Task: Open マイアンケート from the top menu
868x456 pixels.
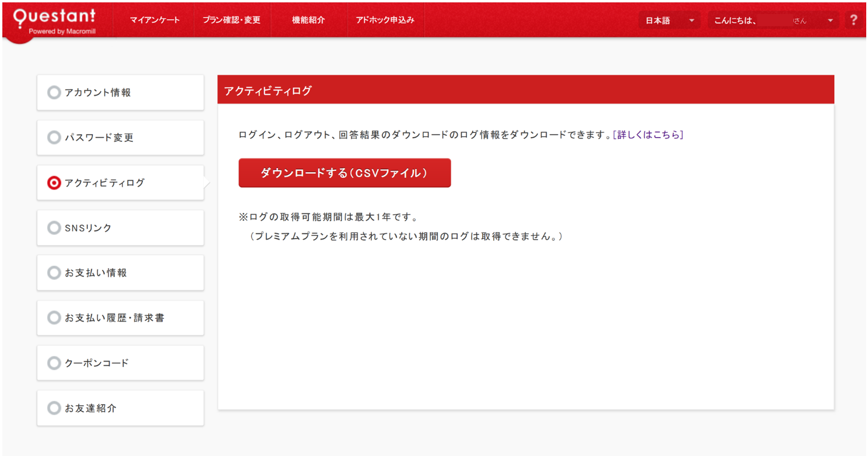Action: tap(155, 19)
